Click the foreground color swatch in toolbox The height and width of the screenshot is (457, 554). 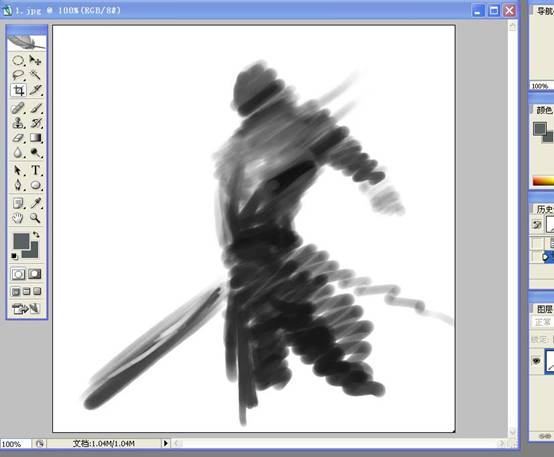click(x=21, y=241)
